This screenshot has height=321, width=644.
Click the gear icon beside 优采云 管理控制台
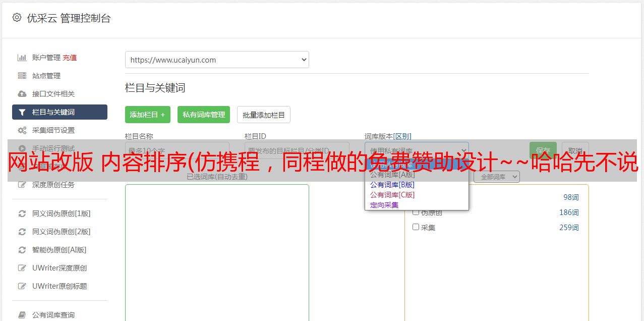click(x=17, y=18)
